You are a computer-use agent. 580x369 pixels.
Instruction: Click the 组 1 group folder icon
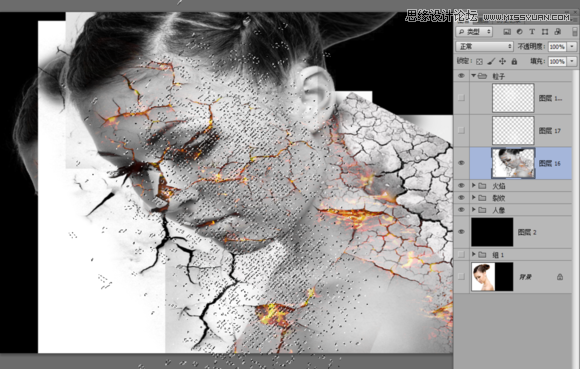click(x=482, y=254)
